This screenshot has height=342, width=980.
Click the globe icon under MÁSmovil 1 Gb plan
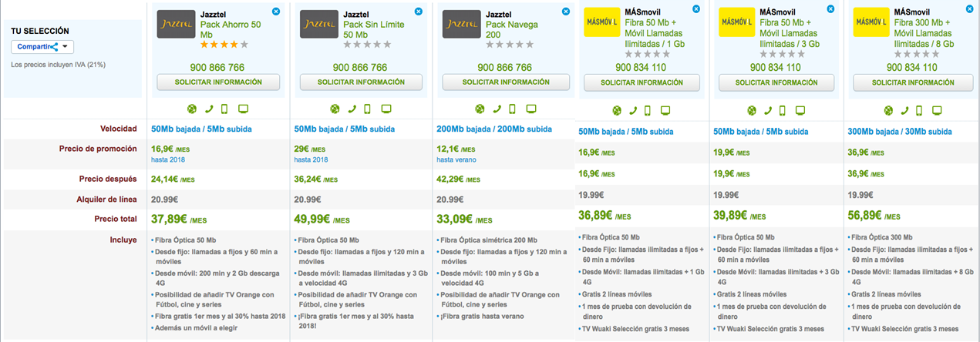tap(617, 111)
